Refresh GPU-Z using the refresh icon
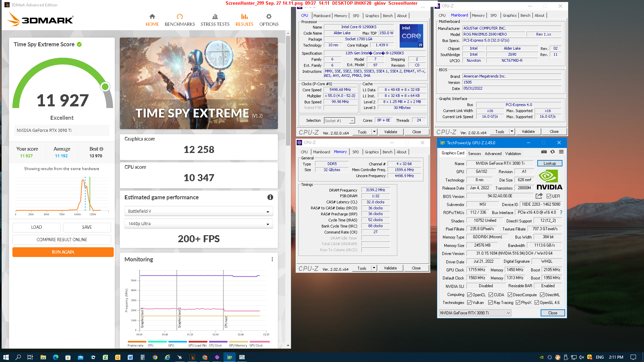The height and width of the screenshot is (362, 644). [x=552, y=152]
